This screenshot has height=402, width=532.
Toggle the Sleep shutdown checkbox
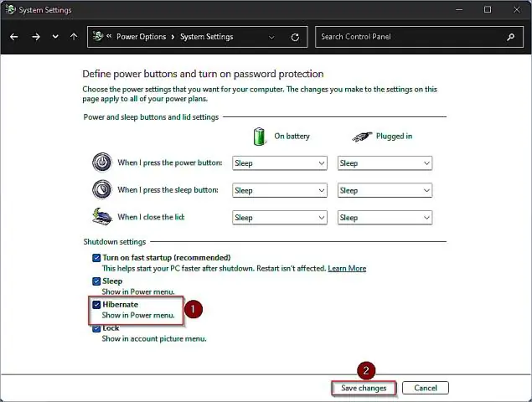point(96,281)
